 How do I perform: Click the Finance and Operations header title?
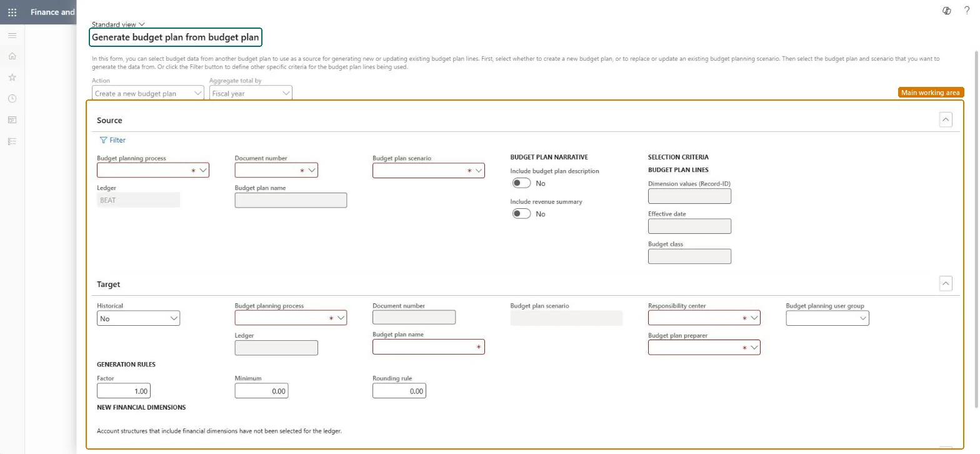[52, 12]
